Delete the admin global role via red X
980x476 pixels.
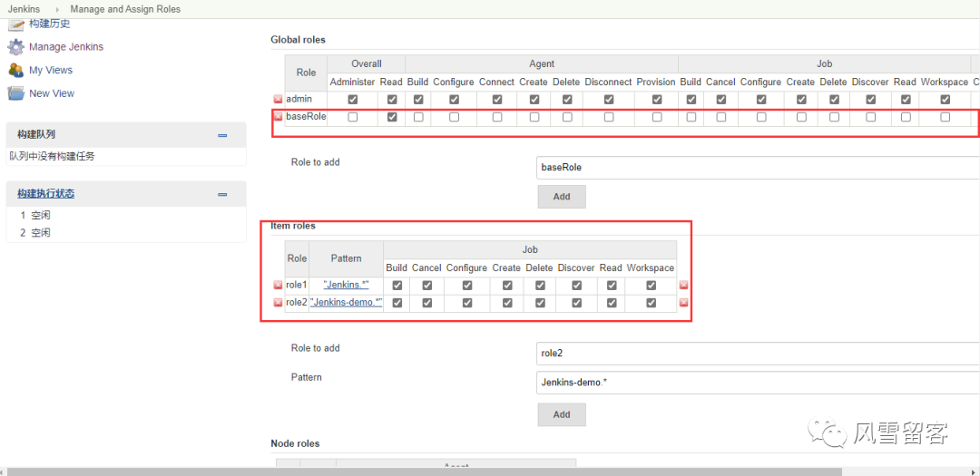(278, 100)
